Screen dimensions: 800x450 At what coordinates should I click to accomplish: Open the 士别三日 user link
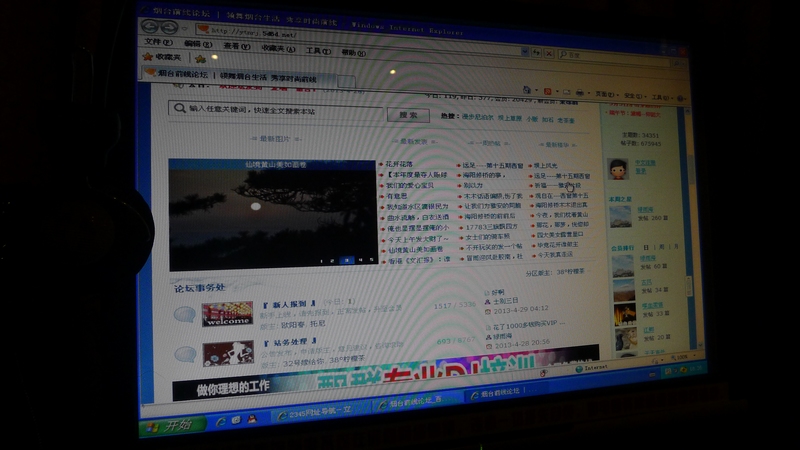[506, 301]
